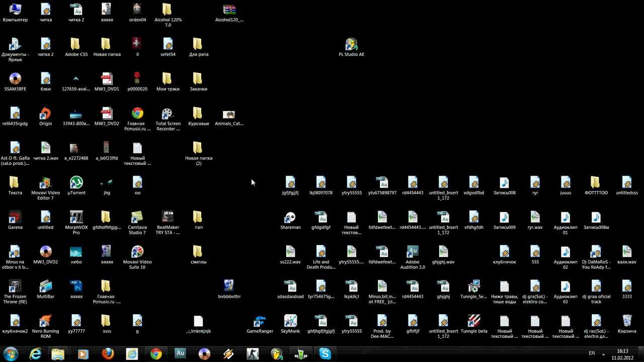This screenshot has height=362, width=644.
Task: Open the ytu675898797 Audition session
Action: click(382, 186)
